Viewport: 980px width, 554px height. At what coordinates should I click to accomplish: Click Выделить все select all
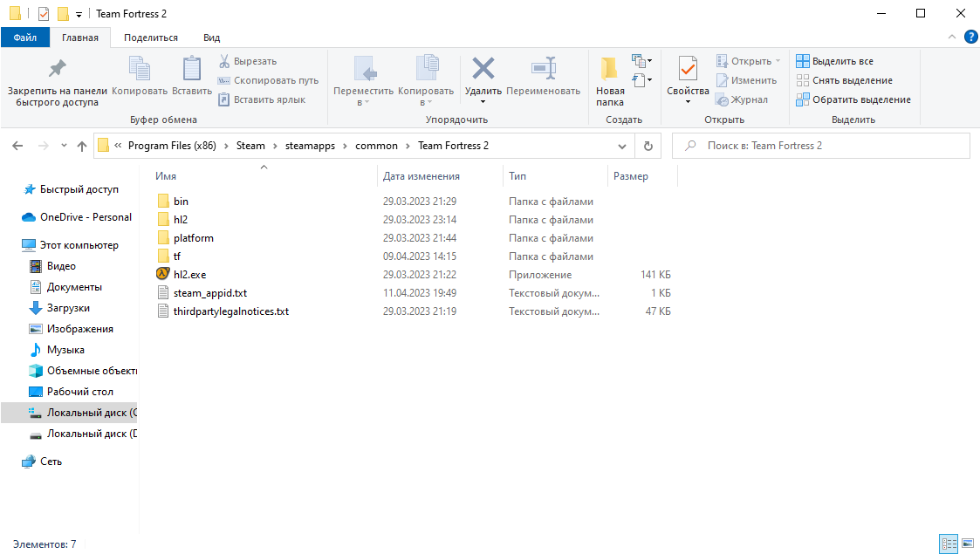tap(834, 61)
